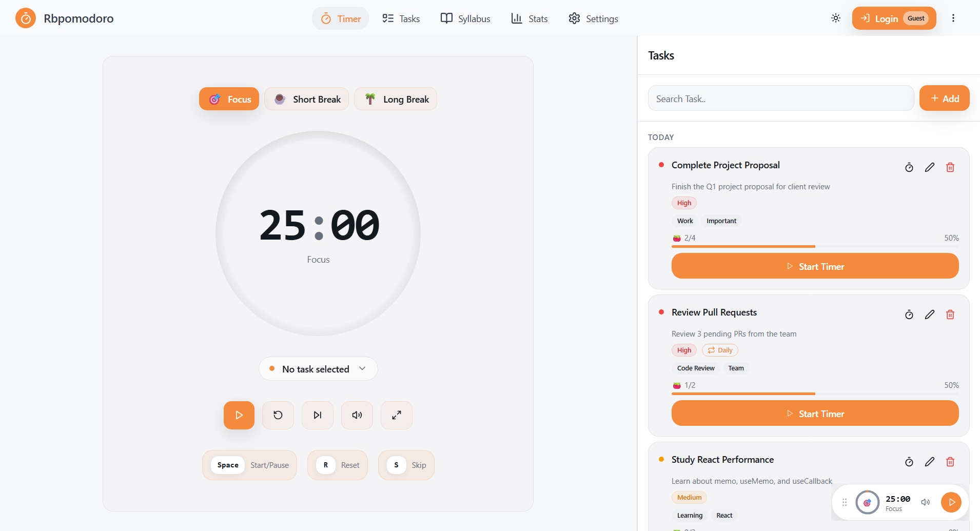Mute the timer sound in main controls
This screenshot has width=980, height=531.
click(x=357, y=415)
